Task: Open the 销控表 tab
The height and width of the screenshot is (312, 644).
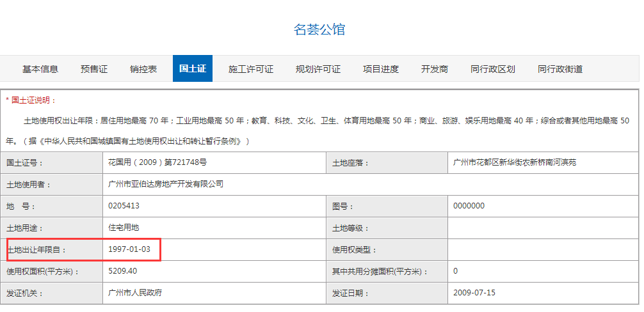Action: [x=143, y=69]
